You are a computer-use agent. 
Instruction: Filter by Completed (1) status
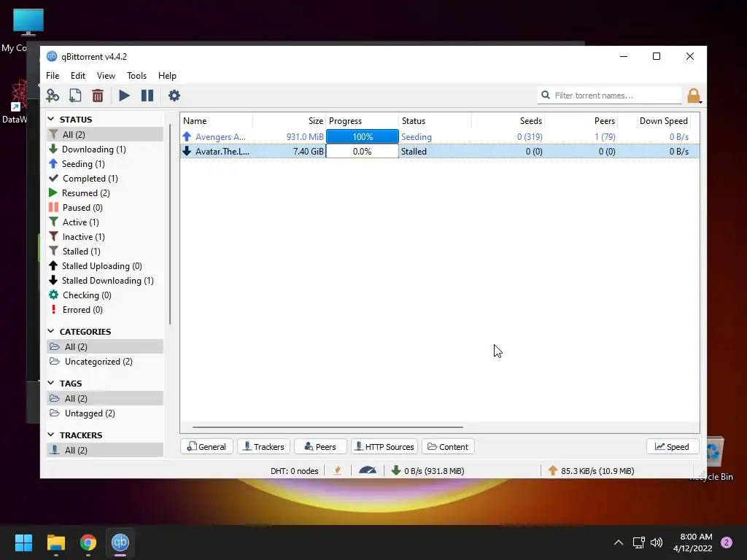[105, 179]
